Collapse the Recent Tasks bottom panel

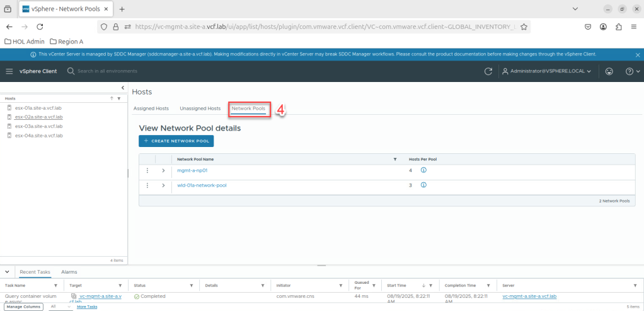[7, 272]
